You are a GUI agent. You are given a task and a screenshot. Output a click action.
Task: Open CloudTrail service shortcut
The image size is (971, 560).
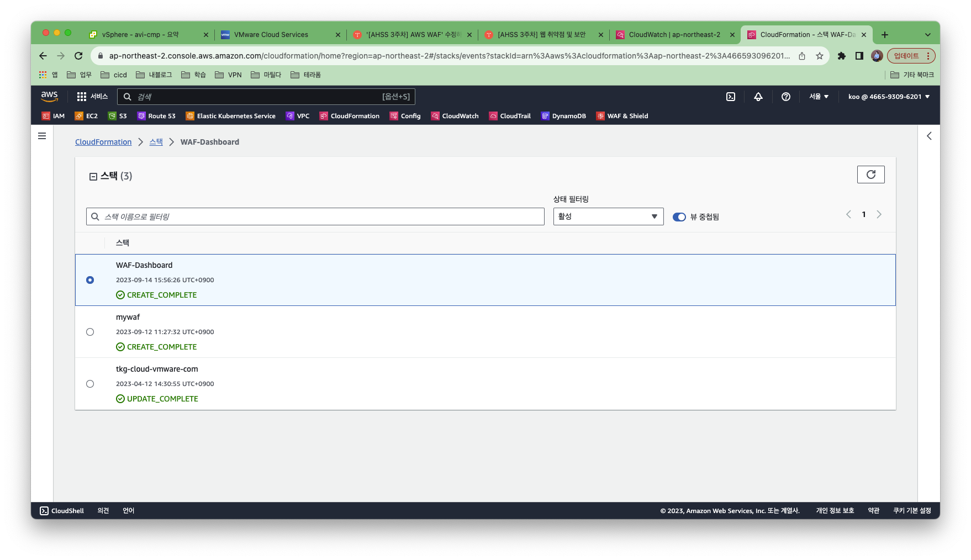510,116
